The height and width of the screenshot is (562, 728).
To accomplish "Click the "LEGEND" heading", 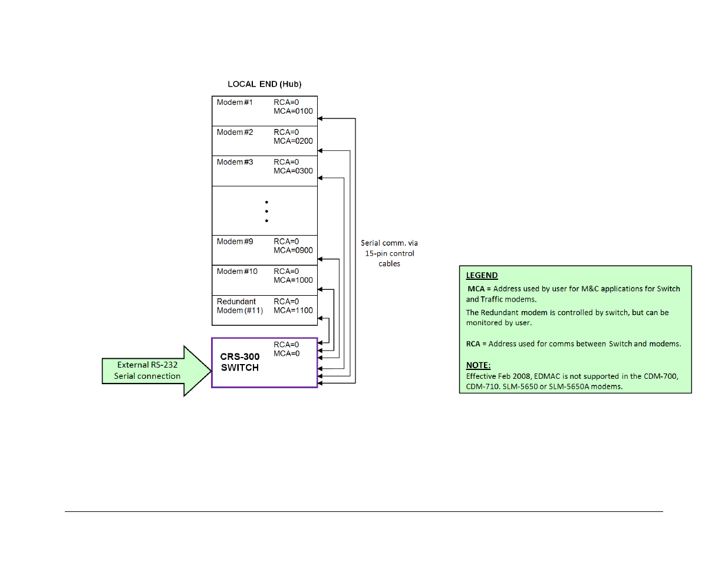I will click(x=482, y=275).
